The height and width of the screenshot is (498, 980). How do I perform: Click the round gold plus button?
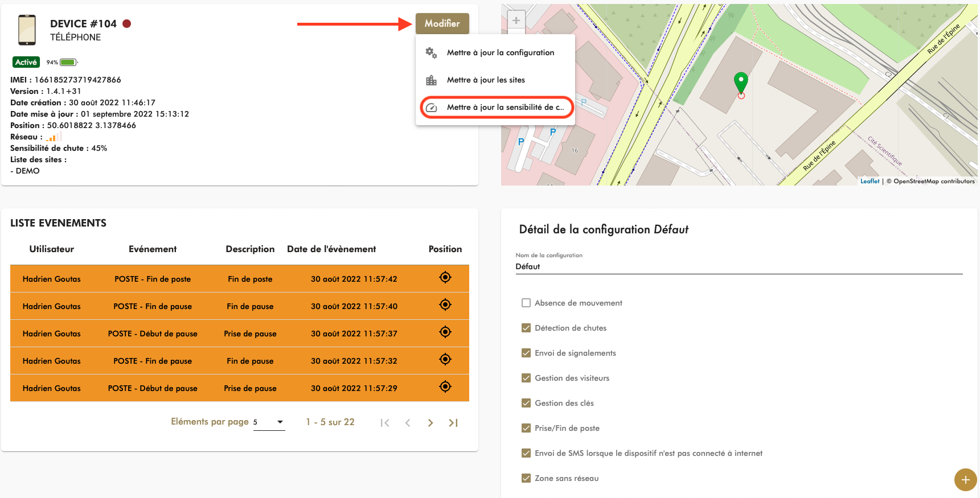point(965,480)
